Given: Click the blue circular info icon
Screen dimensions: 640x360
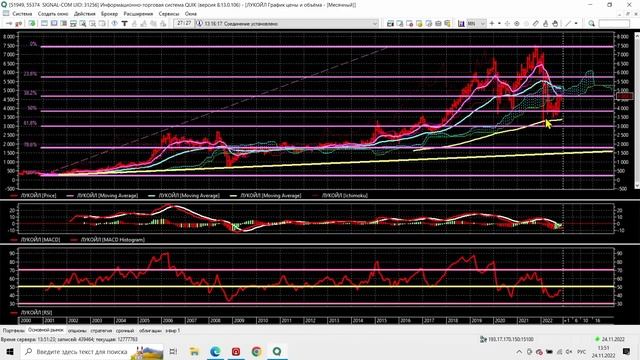Looking at the screenshot, I should click(x=114, y=24).
